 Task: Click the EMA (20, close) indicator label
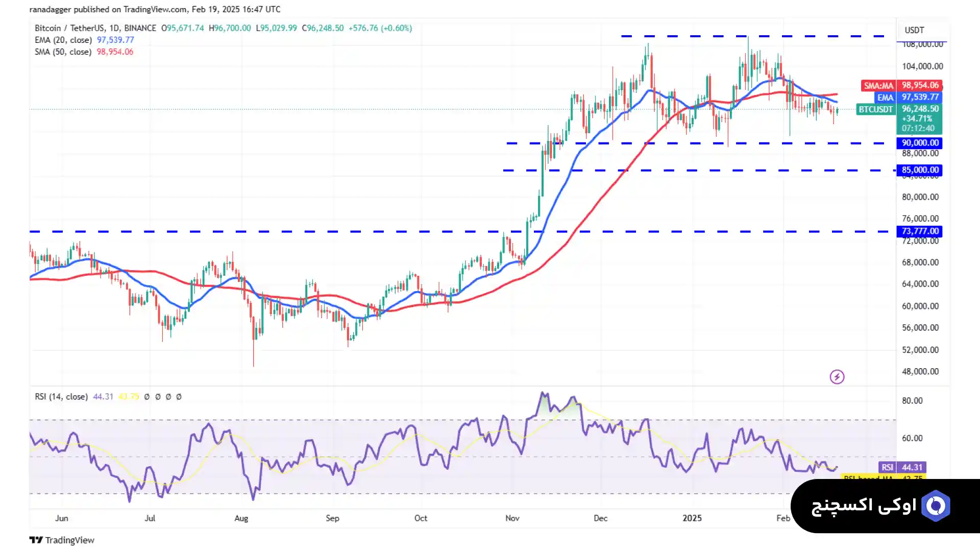click(63, 40)
